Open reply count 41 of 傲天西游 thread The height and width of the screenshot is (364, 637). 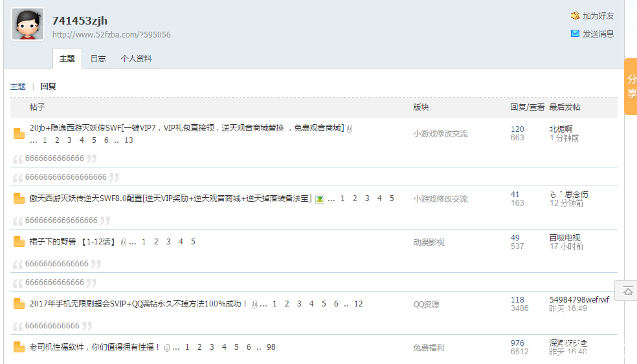point(515,195)
